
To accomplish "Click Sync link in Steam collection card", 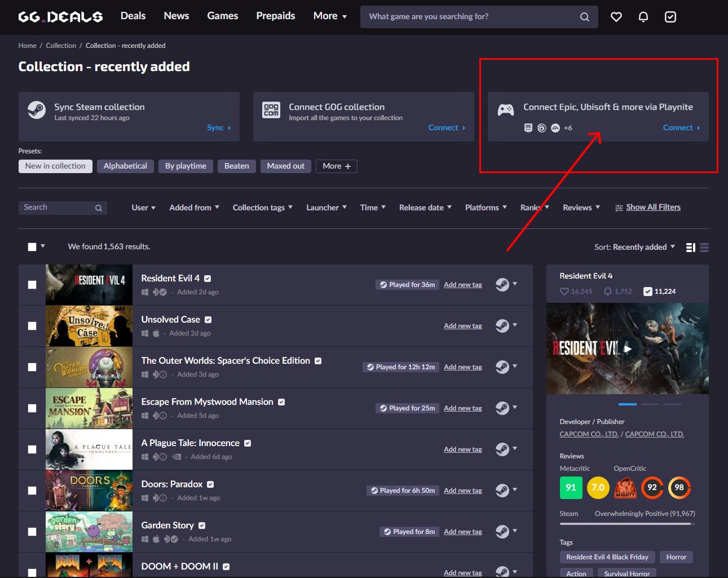I will [219, 128].
